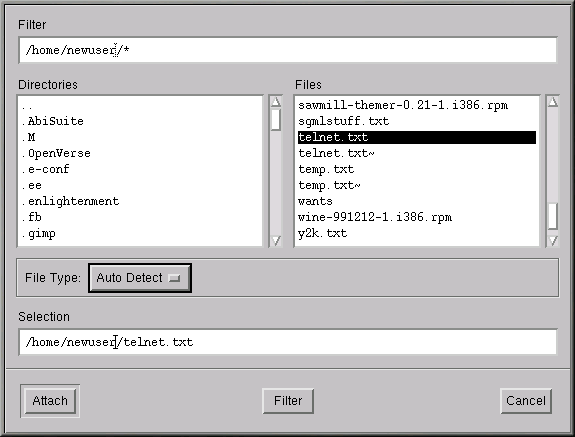575x437 pixels.
Task: Select the sgmlstuff.txt file
Action: [343, 121]
